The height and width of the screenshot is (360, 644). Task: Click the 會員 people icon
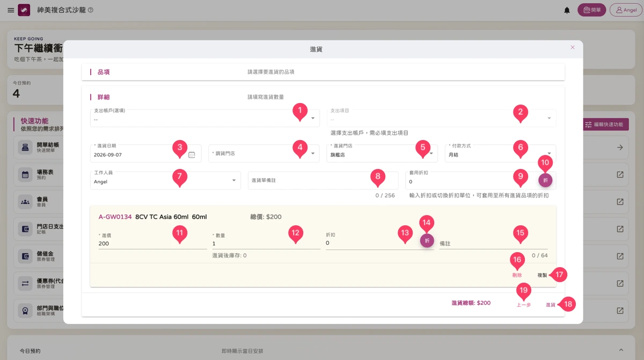pos(25,202)
